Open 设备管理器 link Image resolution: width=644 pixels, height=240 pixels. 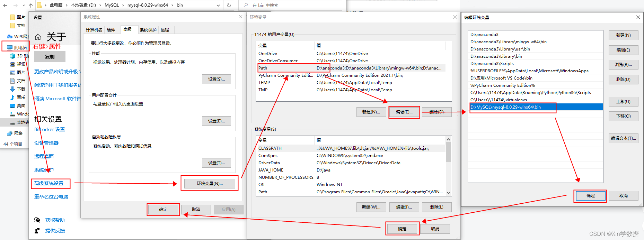point(46,143)
